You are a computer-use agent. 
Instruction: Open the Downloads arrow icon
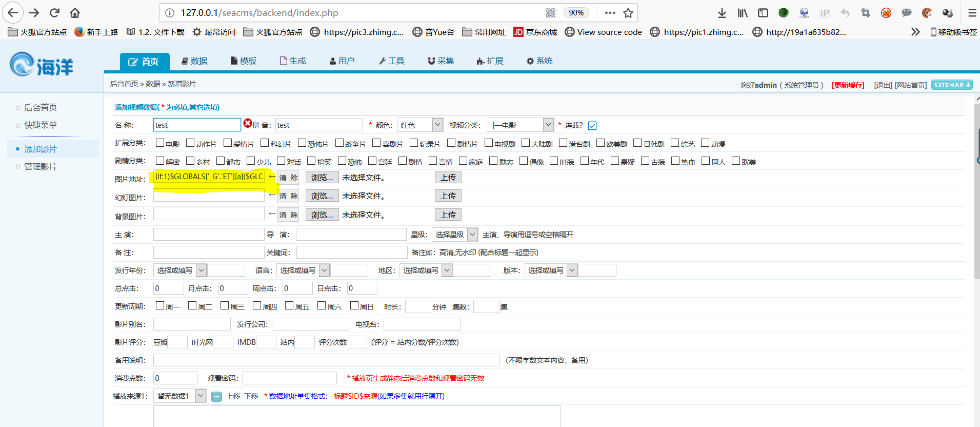point(722,13)
